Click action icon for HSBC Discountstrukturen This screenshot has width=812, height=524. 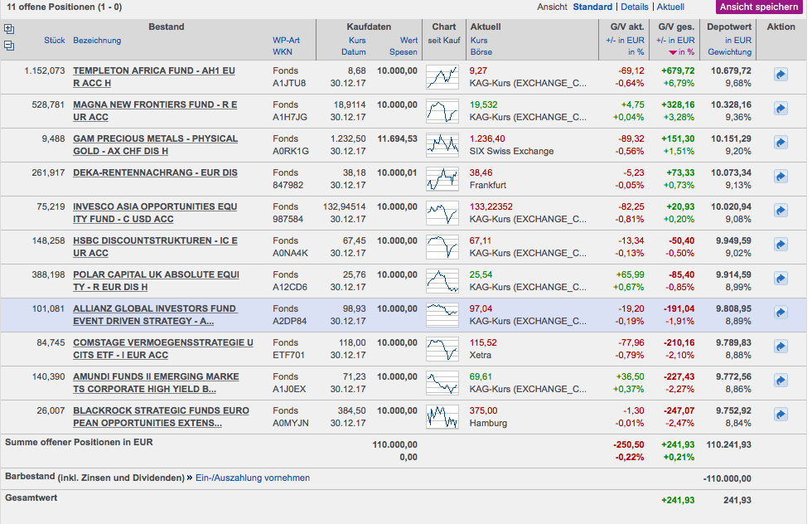tap(781, 245)
